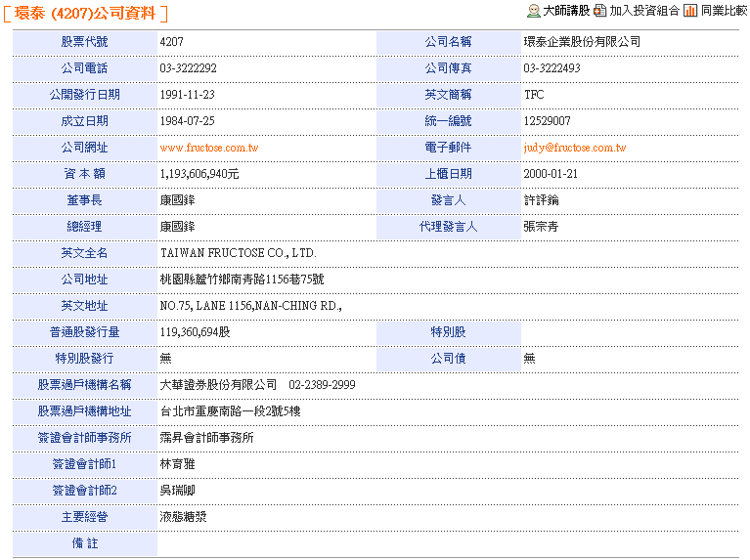Select the founding date 1984-07-25
Image resolution: width=750 pixels, height=560 pixels.
[187, 121]
